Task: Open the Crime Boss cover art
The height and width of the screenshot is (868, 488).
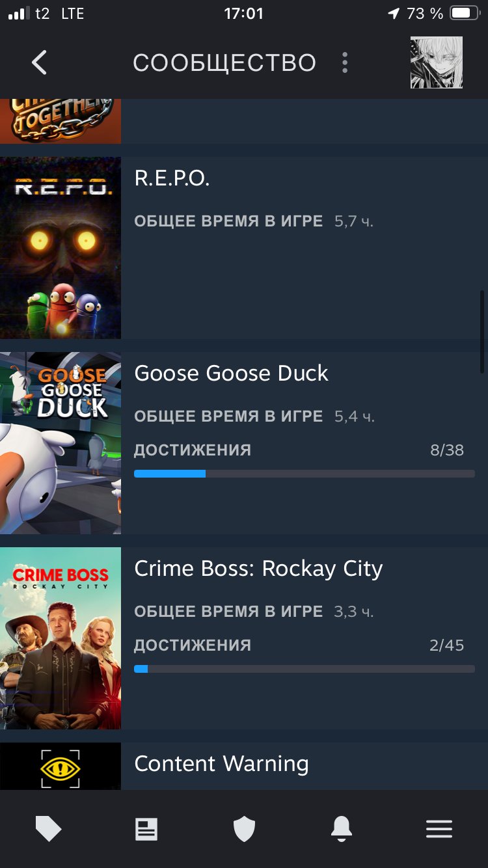Action: (x=61, y=638)
